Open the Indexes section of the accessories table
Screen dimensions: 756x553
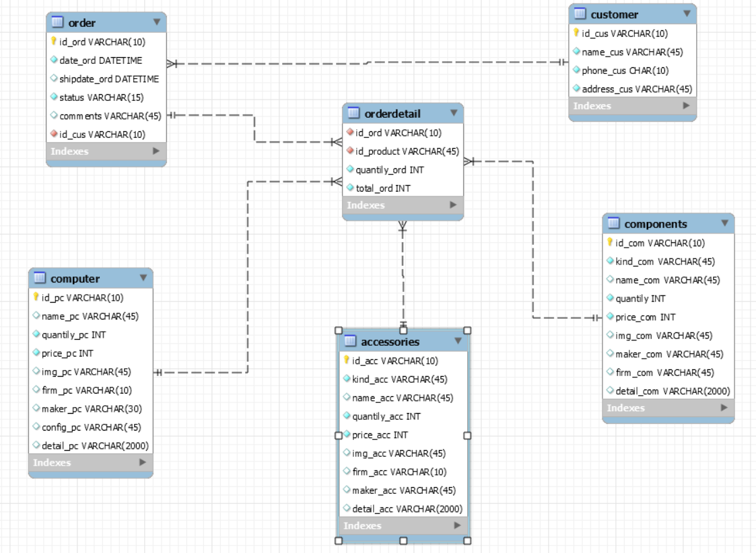[457, 525]
